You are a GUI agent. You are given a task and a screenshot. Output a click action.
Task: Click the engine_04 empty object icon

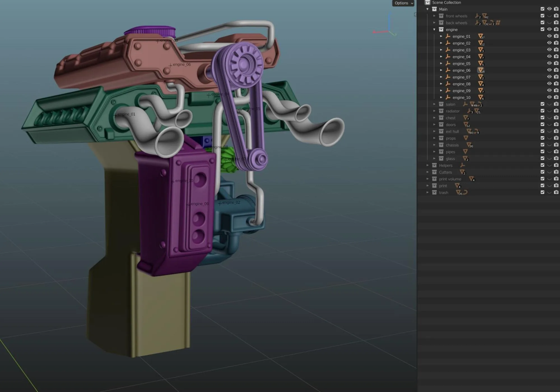448,57
